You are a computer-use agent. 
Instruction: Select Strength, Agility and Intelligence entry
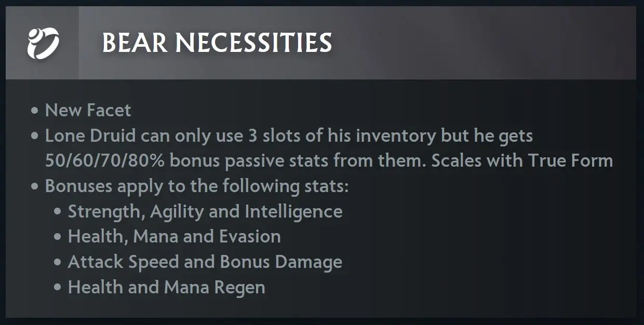[205, 211]
